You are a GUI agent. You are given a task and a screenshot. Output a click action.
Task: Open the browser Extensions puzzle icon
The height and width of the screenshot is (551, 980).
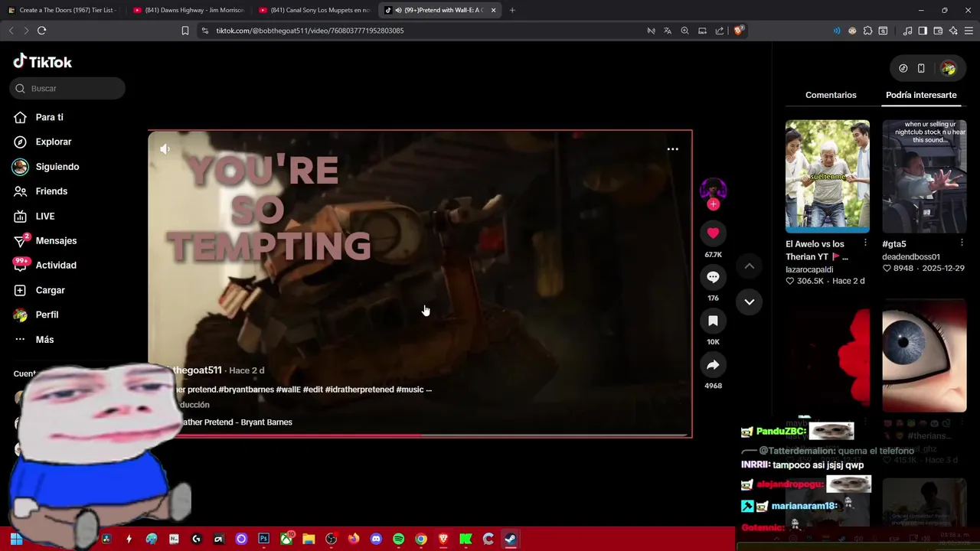[867, 31]
